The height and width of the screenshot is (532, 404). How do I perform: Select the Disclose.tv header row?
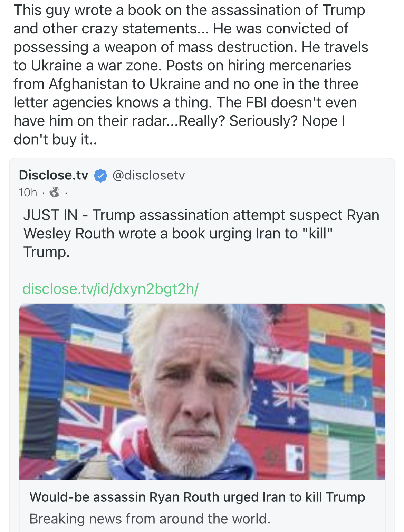pos(104,175)
